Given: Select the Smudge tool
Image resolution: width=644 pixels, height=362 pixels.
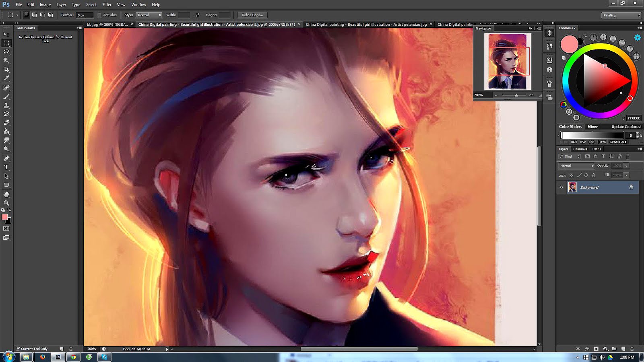Looking at the screenshot, I should point(6,140).
